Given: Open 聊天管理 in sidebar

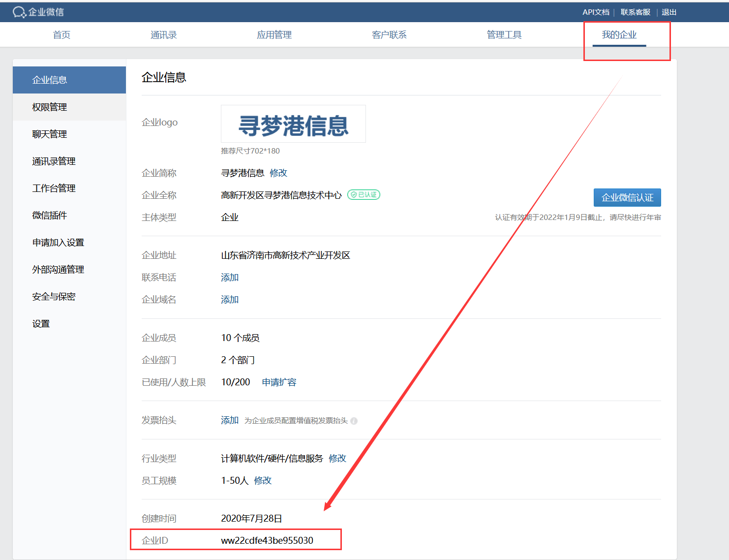Looking at the screenshot, I should pos(69,134).
